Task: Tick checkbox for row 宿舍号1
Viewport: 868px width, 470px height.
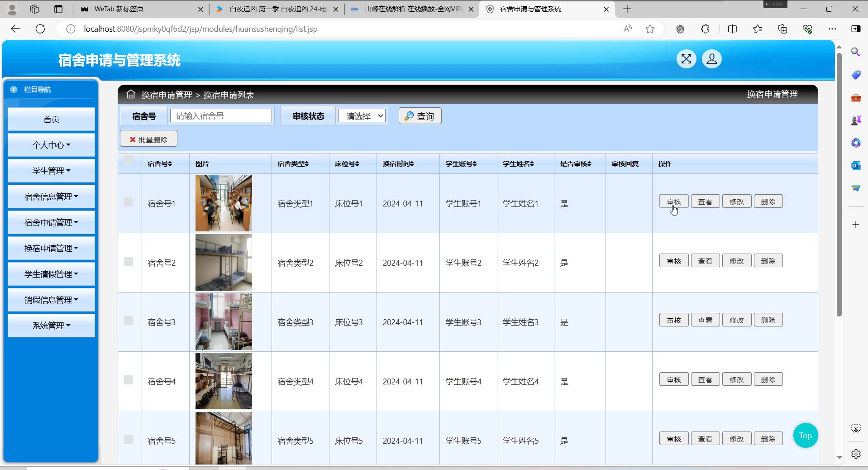Action: (x=129, y=202)
